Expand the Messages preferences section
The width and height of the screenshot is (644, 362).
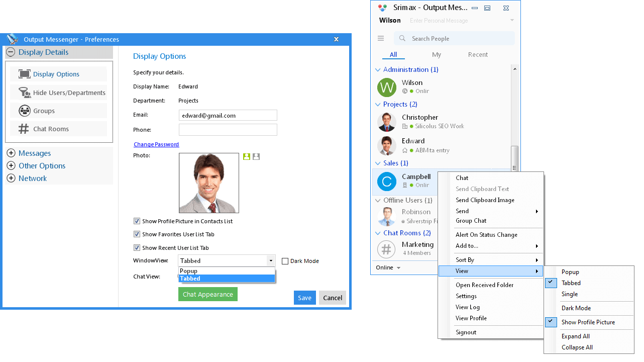tap(11, 153)
